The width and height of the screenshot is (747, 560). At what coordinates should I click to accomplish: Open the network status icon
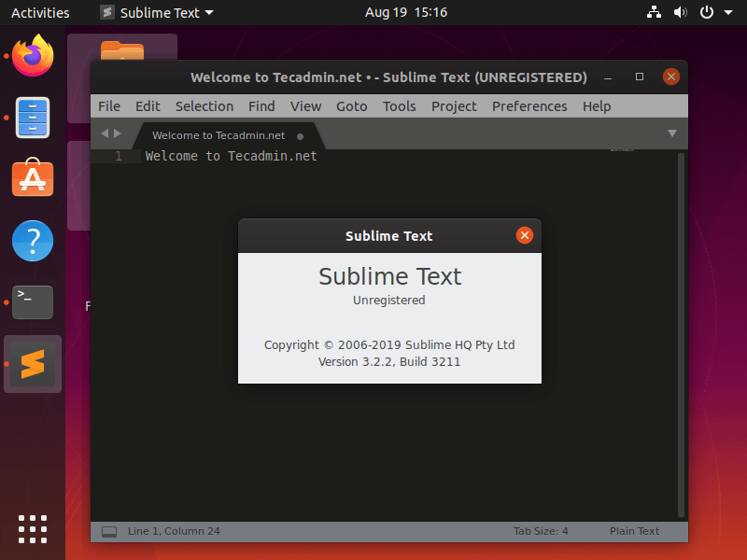pyautogui.click(x=654, y=12)
